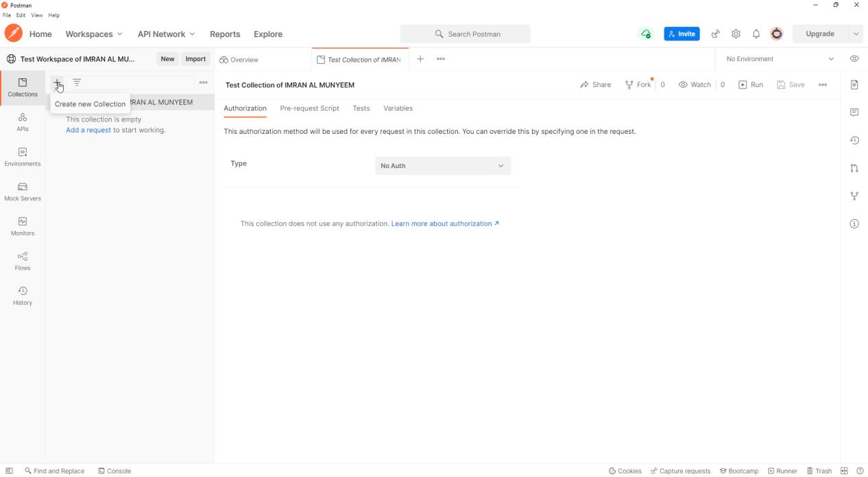The image size is (868, 477).
Task: Open a new tab with the plus icon
Action: (x=420, y=59)
